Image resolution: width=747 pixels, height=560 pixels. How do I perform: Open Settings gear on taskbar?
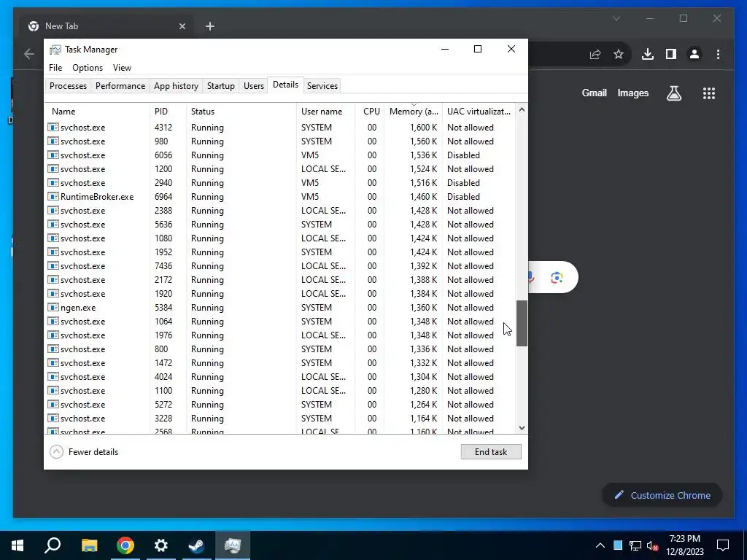coord(161,545)
